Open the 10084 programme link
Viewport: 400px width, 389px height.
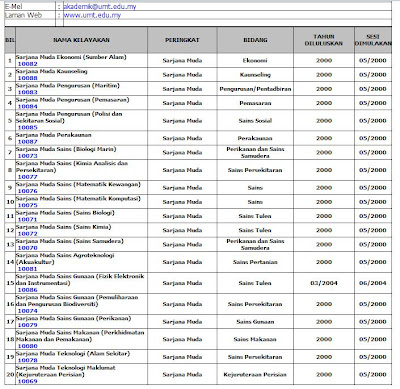click(x=28, y=106)
